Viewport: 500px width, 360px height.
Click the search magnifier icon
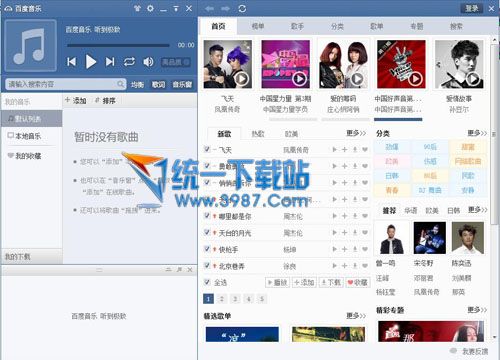[x=121, y=84]
